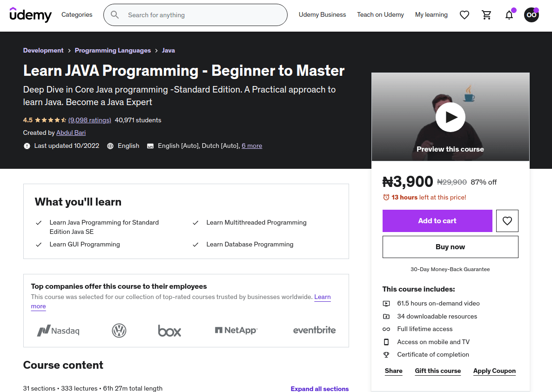552x392 pixels.
Task: Click the globe icon beside English
Action: click(x=110, y=146)
